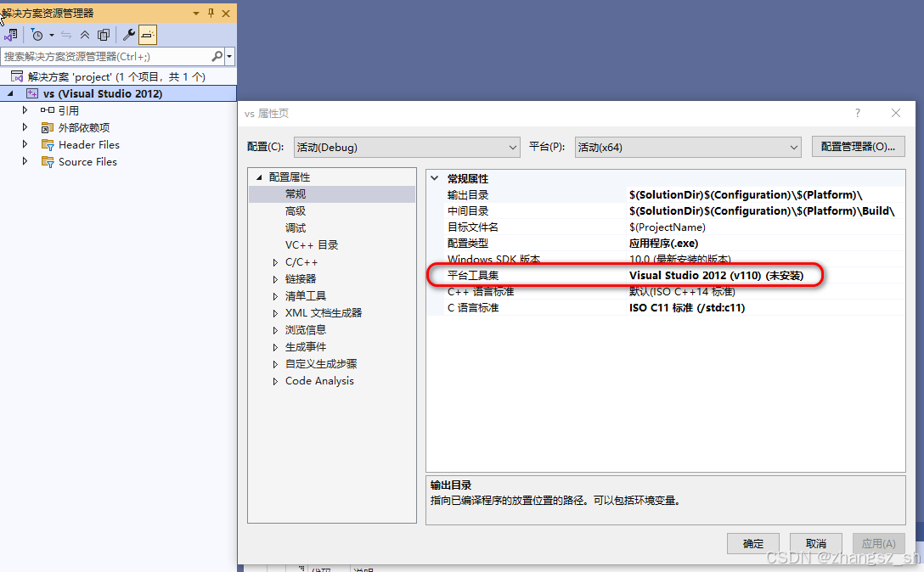Screen dimensions: 924x572
Task: Click the help question mark in dialog
Action: (858, 113)
